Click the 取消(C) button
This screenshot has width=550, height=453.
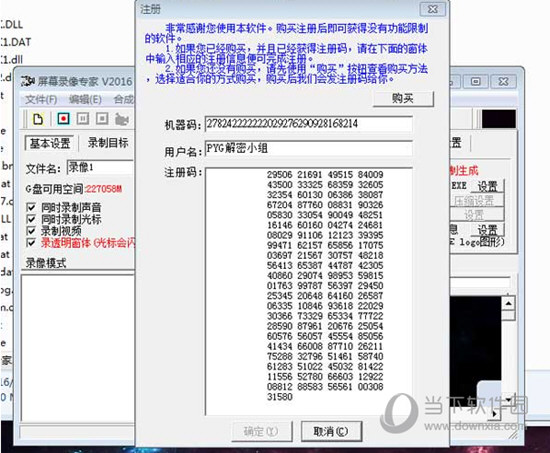click(x=331, y=431)
